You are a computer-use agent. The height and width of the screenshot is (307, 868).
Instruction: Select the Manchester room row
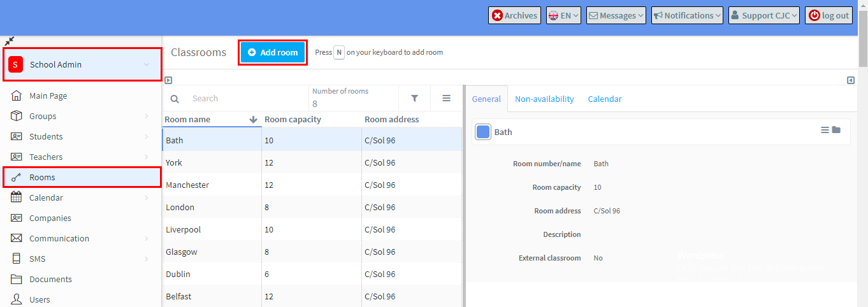(312, 185)
